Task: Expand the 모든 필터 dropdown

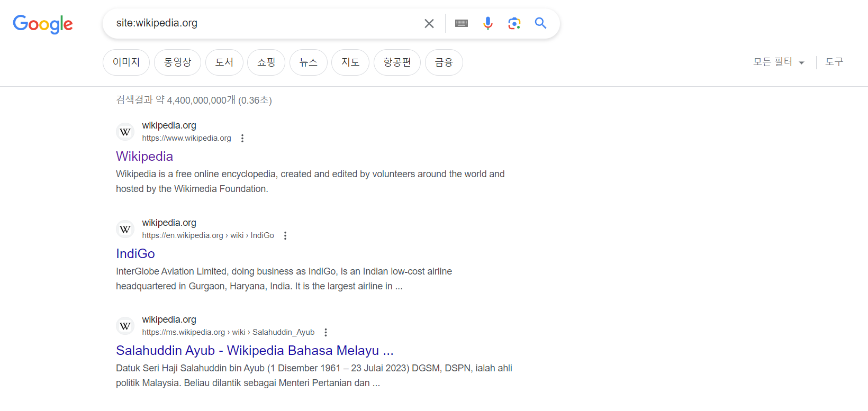Action: (x=779, y=62)
